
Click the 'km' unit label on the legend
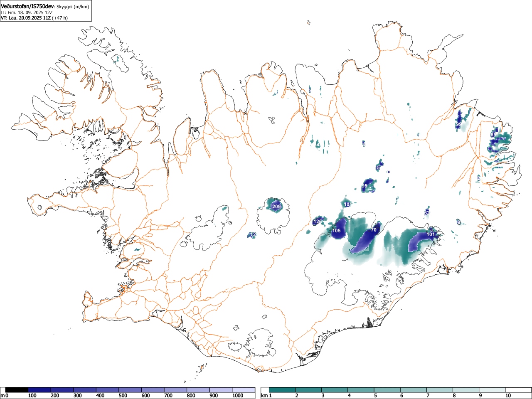pos(264,396)
